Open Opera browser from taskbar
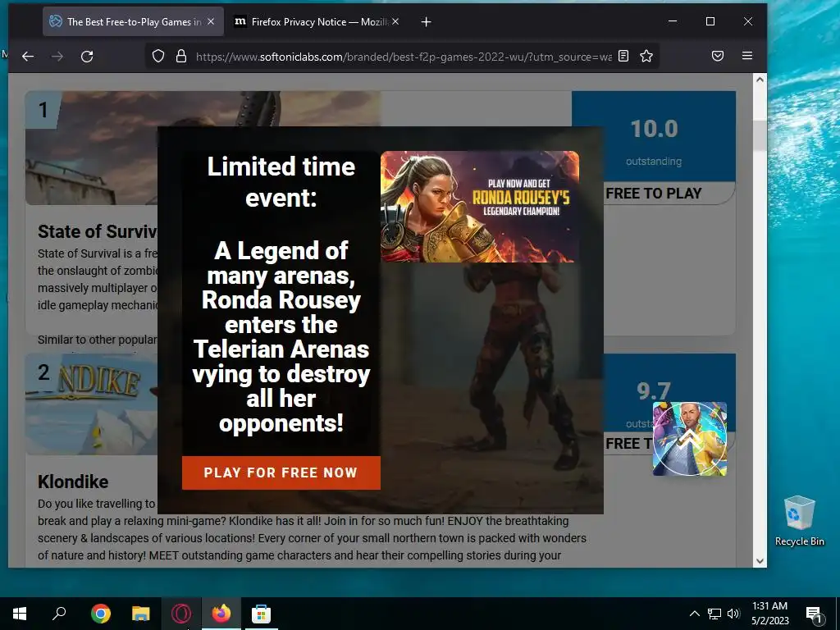840x630 pixels. [181, 614]
